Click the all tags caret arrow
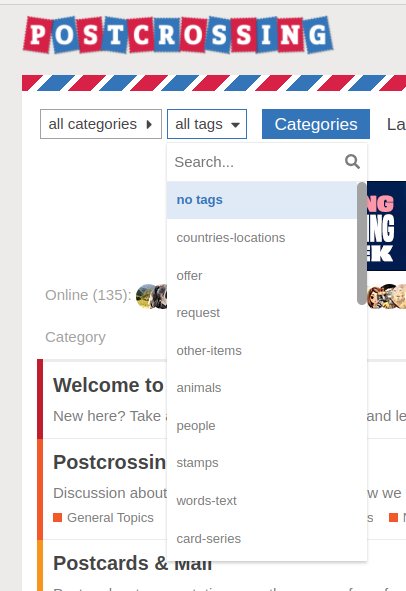 click(x=236, y=125)
